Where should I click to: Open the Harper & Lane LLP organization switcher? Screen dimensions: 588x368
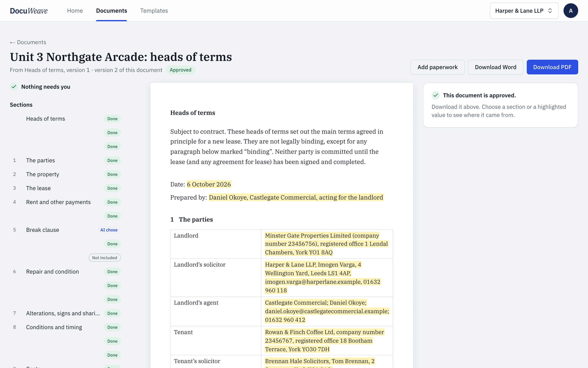pos(524,11)
